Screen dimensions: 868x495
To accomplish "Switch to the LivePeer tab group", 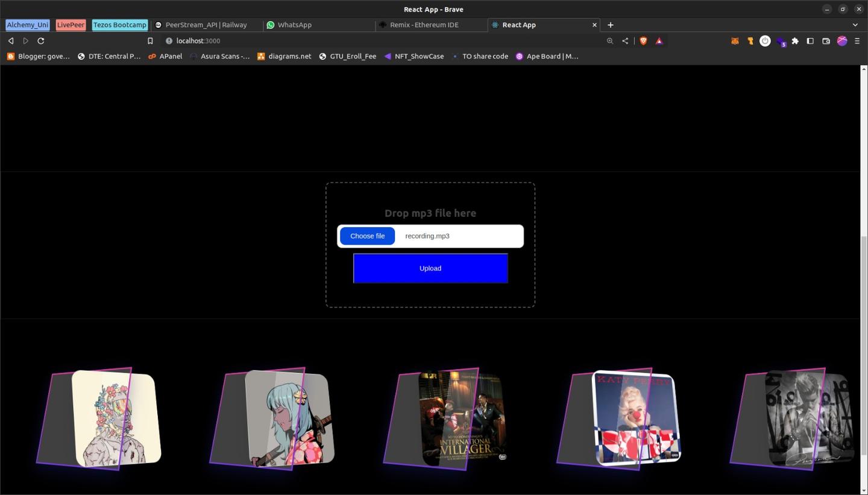I will 71,25.
